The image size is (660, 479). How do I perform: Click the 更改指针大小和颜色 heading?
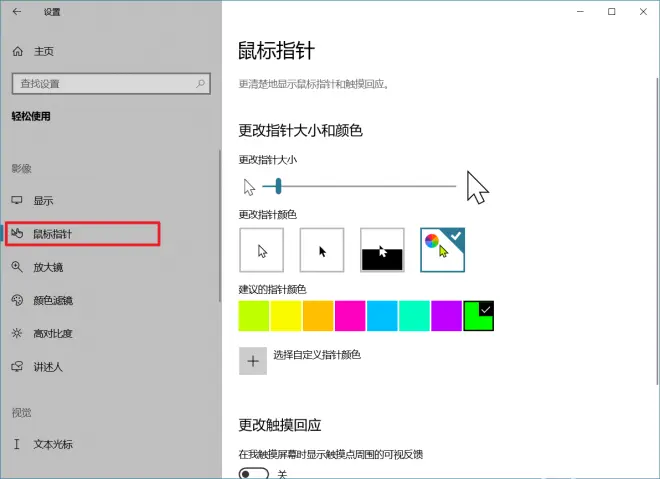(x=301, y=130)
